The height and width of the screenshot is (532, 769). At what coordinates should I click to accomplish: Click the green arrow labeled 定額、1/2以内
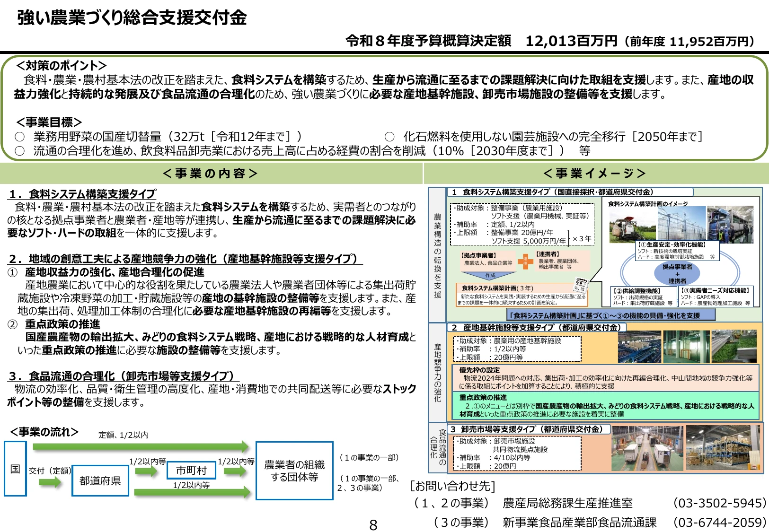pos(141,446)
